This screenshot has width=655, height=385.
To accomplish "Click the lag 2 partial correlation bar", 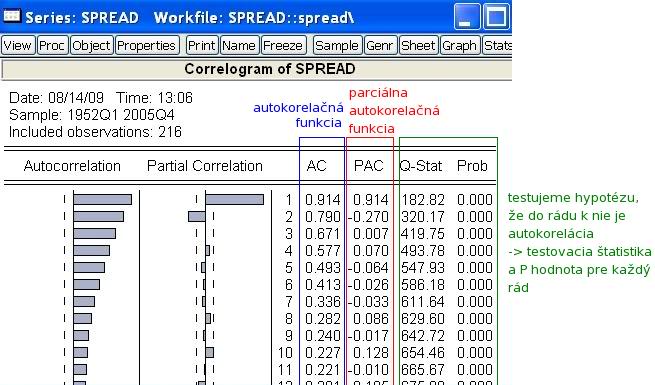I will click(x=197, y=216).
